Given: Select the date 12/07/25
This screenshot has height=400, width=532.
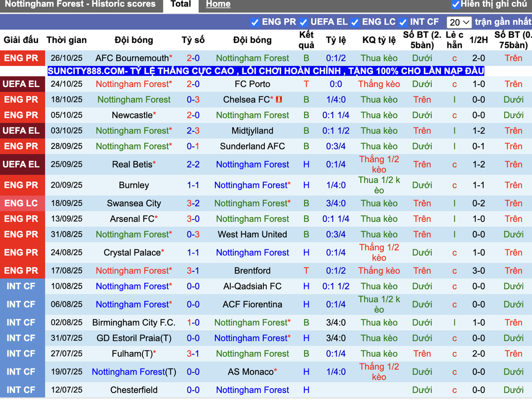Looking at the screenshot, I should pyautogui.click(x=66, y=390).
